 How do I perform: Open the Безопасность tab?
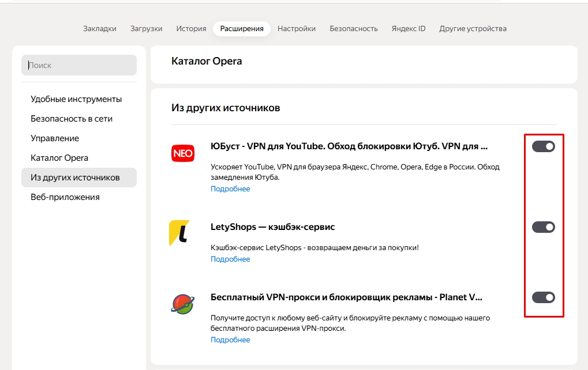[x=354, y=29]
